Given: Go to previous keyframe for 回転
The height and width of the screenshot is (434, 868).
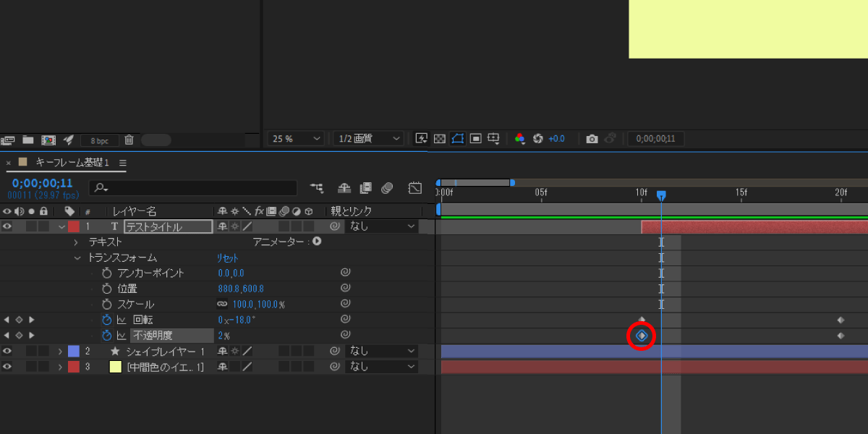Looking at the screenshot, I should pyautogui.click(x=7, y=320).
